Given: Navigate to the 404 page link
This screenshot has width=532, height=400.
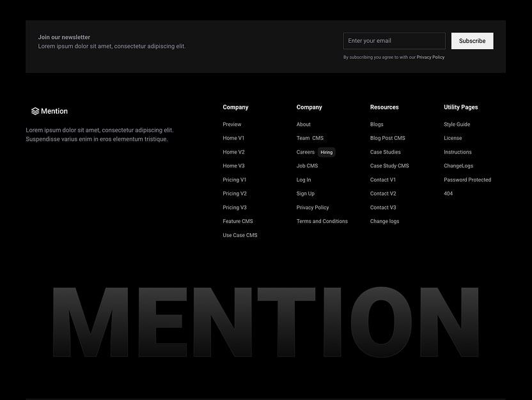Looking at the screenshot, I should click(448, 193).
